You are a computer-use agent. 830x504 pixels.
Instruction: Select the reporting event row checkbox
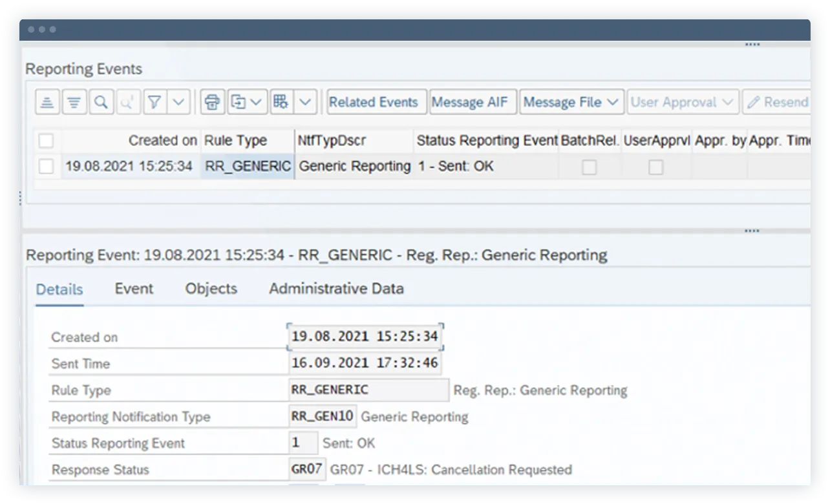46,166
